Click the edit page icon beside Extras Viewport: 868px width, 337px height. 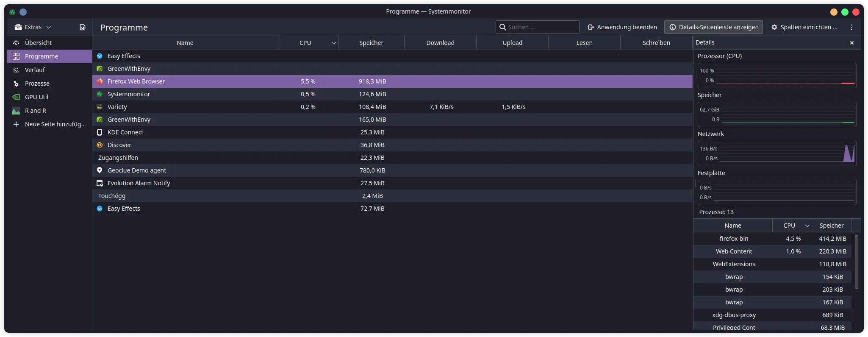click(x=83, y=27)
